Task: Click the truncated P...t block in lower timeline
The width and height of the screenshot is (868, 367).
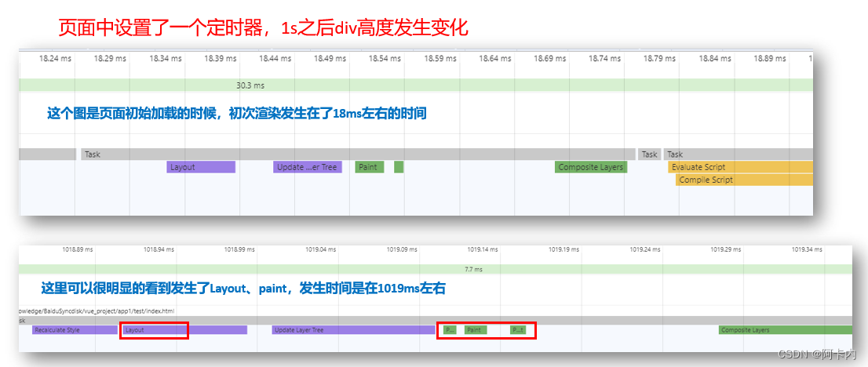Action: pos(518,330)
